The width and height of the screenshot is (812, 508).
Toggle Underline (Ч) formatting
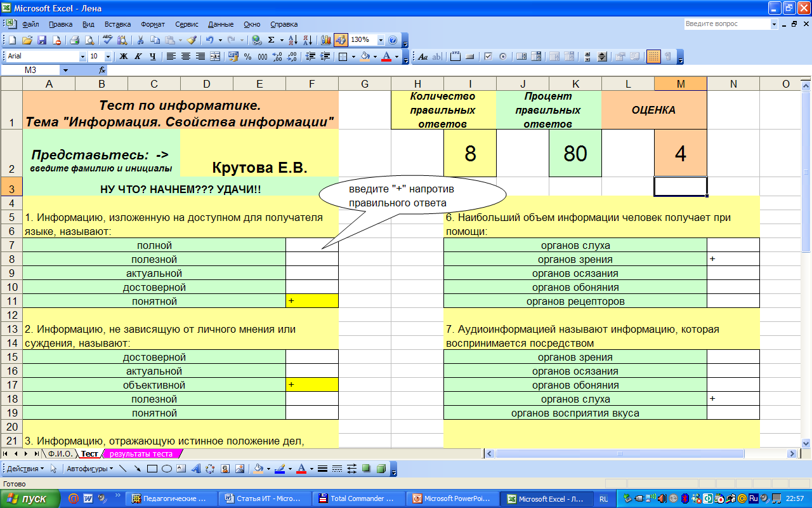(x=153, y=57)
